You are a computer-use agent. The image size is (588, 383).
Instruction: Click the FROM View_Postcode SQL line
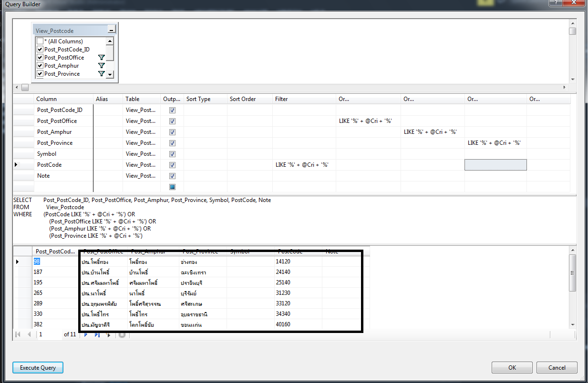pyautogui.click(x=49, y=207)
